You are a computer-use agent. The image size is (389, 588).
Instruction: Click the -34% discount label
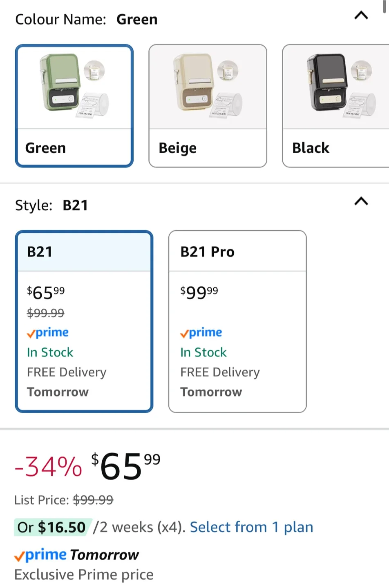coord(48,467)
